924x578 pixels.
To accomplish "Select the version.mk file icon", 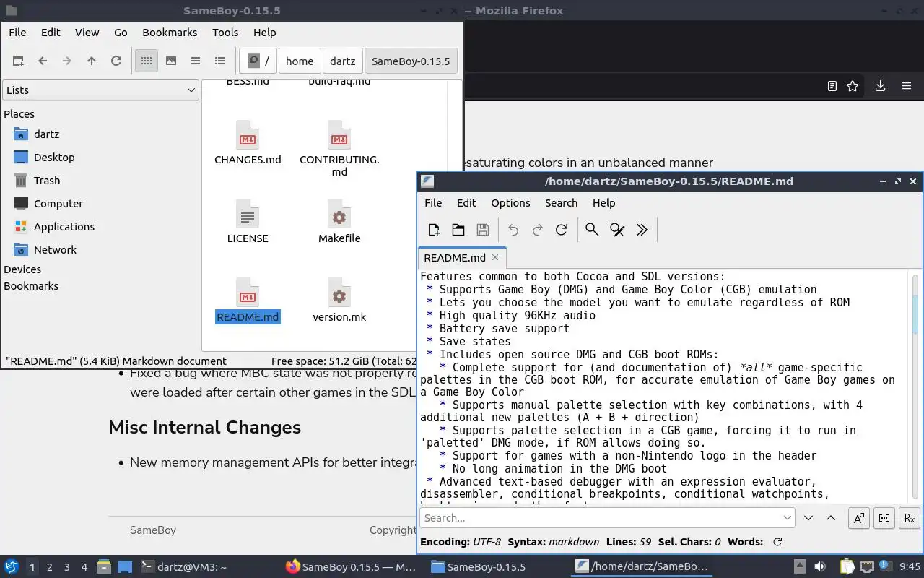I will [x=339, y=293].
